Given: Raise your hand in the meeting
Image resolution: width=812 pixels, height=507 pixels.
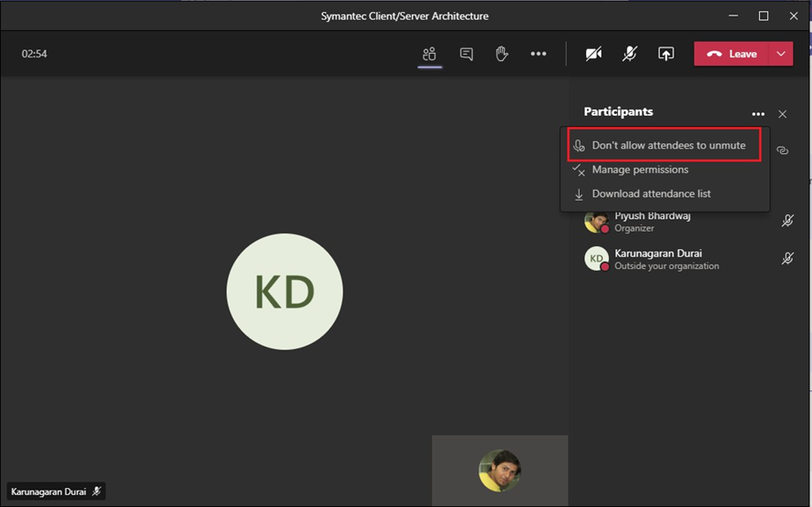Looking at the screenshot, I should 501,54.
